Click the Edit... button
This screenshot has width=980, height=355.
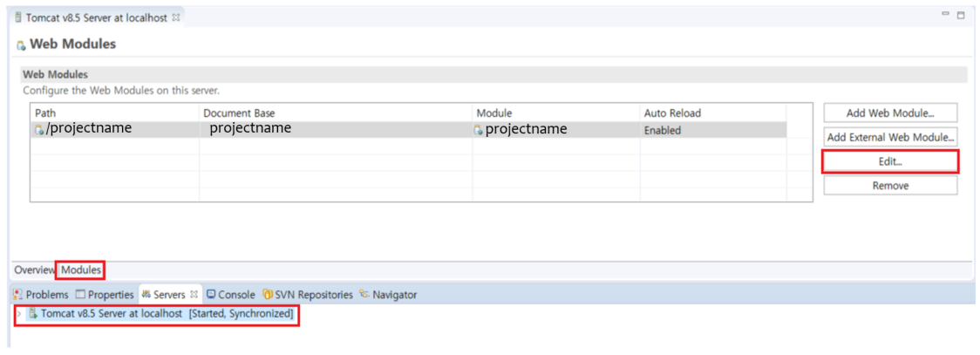tap(890, 161)
